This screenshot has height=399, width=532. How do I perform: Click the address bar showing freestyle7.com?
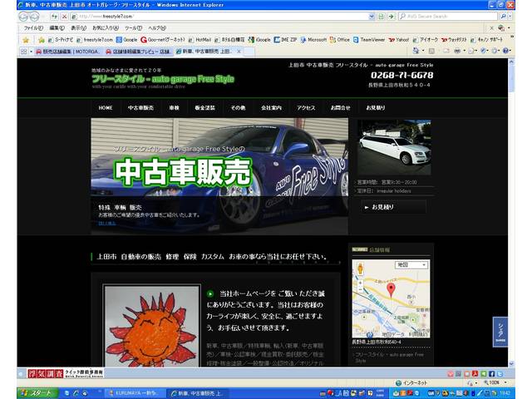220,17
